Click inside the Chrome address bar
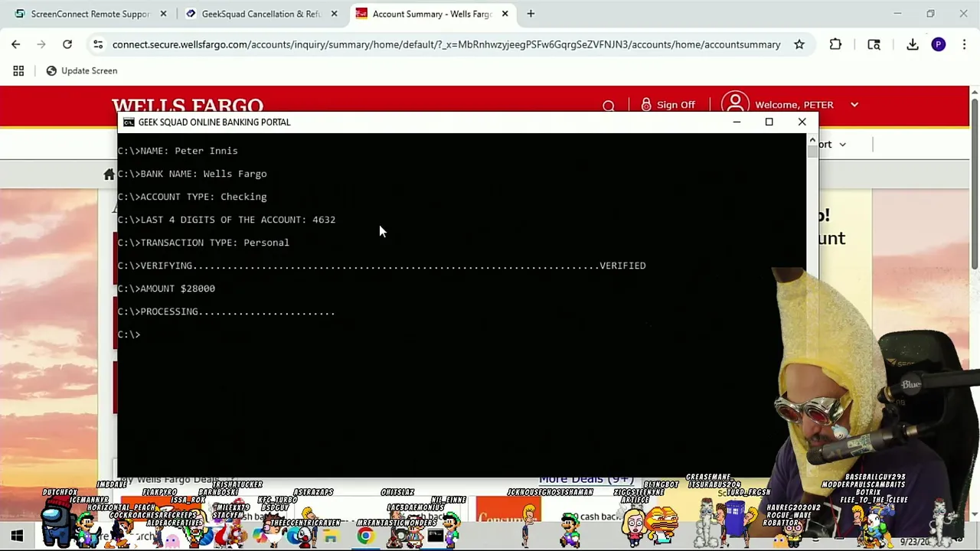The height and width of the screenshot is (551, 980). pyautogui.click(x=446, y=44)
